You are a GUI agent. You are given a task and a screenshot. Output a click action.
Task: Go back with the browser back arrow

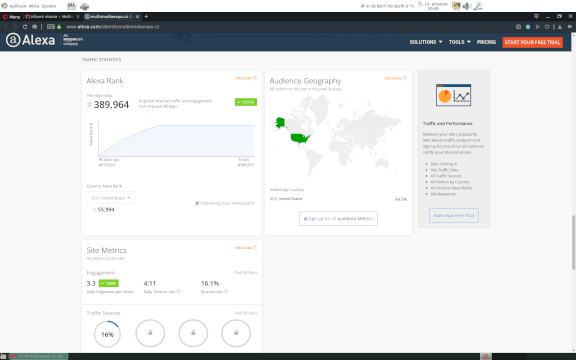(x=6, y=26)
